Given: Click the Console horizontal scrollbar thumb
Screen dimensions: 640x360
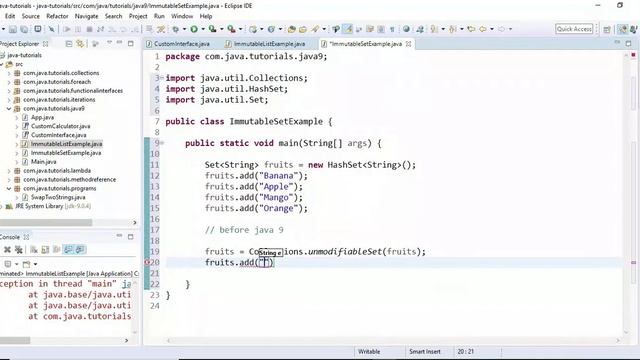Looking at the screenshot, I should click(15, 340).
